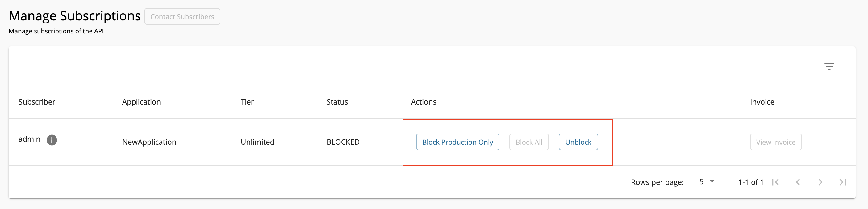Image resolution: width=868 pixels, height=209 pixels.
Task: Click the Contact Subscribers button
Action: (x=182, y=17)
